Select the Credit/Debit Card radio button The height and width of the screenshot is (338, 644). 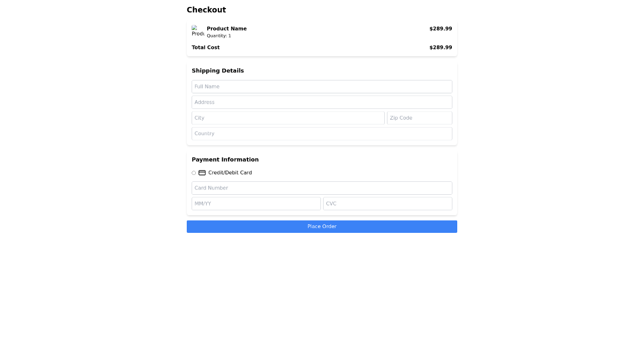tap(194, 173)
